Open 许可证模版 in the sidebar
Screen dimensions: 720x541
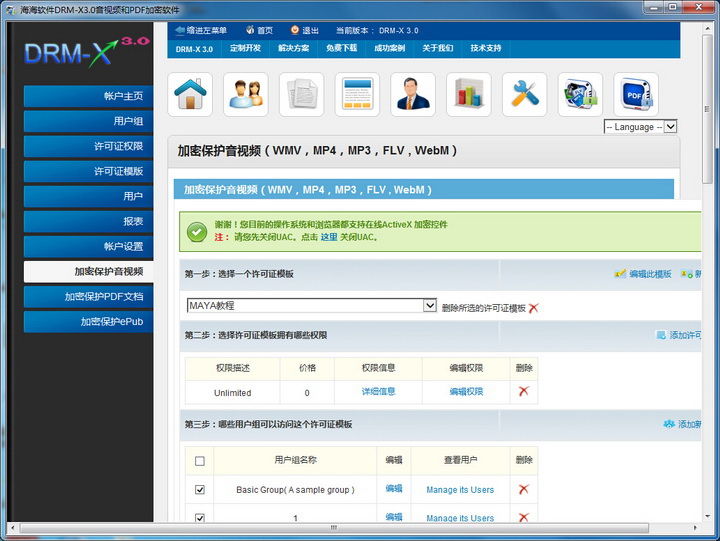pyautogui.click(x=88, y=171)
